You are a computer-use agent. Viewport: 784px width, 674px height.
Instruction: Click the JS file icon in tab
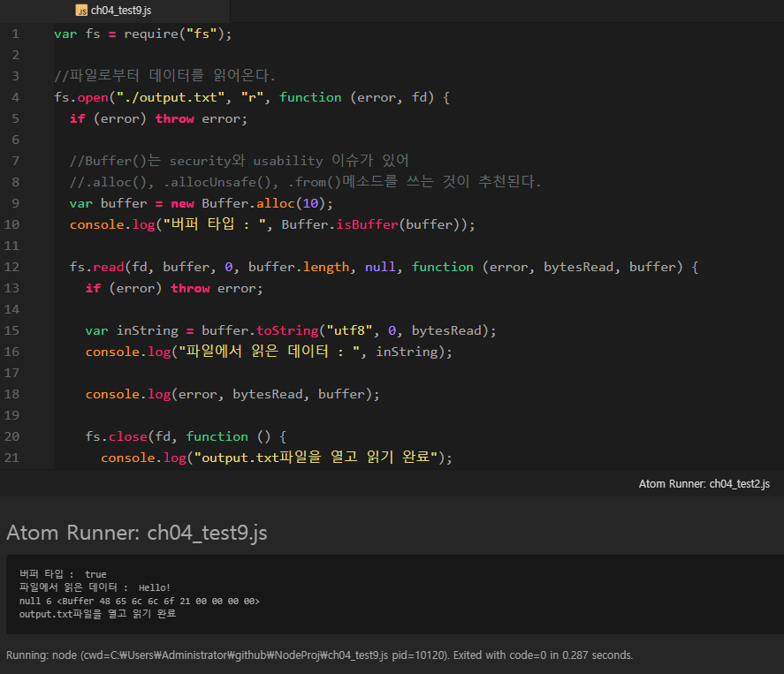coord(81,11)
